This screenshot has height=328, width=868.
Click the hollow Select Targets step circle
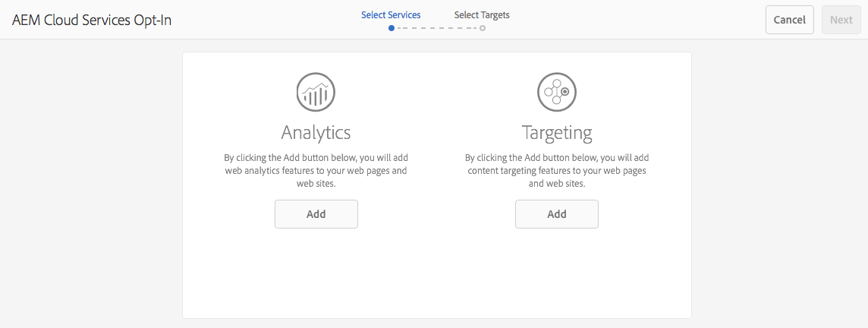(483, 28)
